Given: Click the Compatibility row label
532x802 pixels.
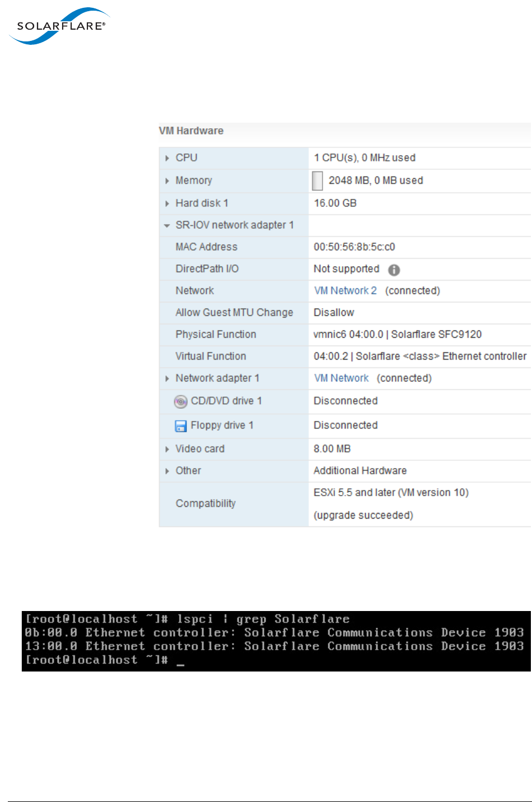Looking at the screenshot, I should (206, 503).
